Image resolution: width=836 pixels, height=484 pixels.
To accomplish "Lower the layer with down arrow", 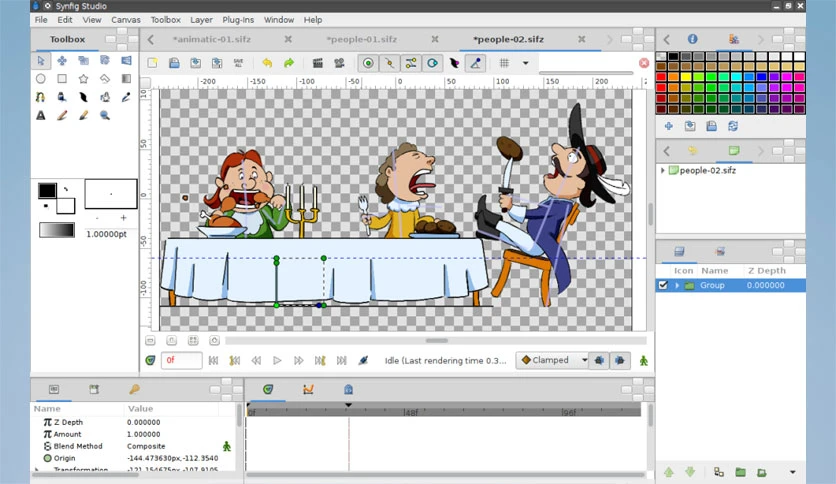I will [690, 472].
